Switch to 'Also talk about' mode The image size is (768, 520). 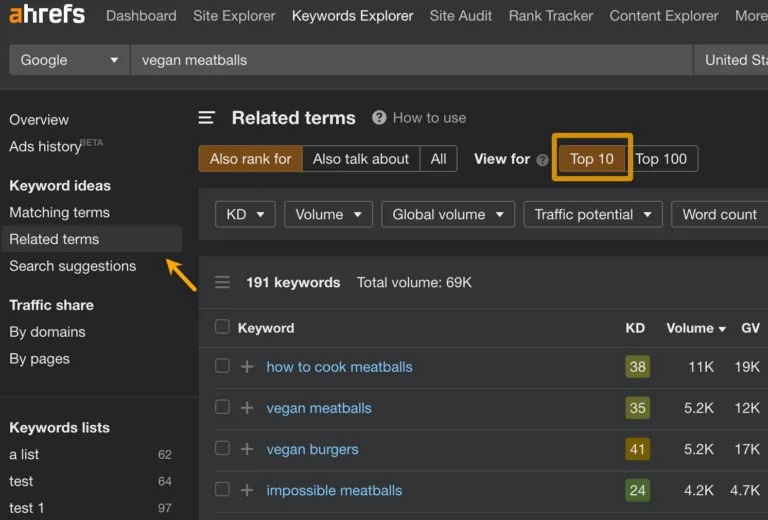coord(361,159)
